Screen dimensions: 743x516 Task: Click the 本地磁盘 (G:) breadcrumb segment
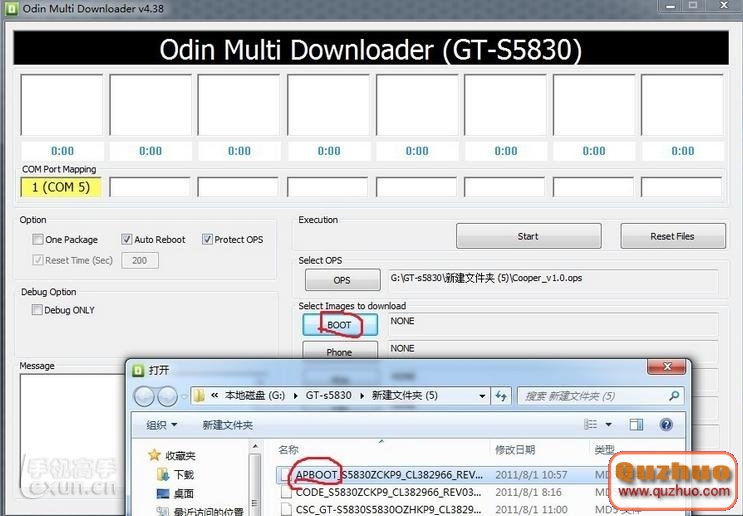(x=255, y=395)
